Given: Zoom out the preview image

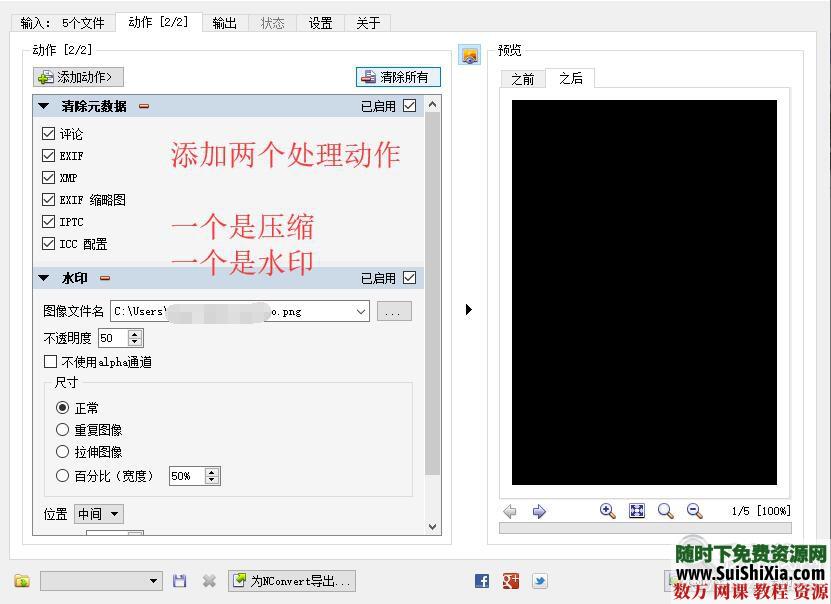Looking at the screenshot, I should [693, 511].
